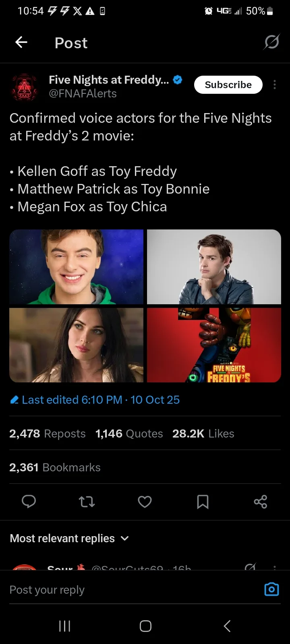Tap the camera icon in reply bar

[x=271, y=589]
